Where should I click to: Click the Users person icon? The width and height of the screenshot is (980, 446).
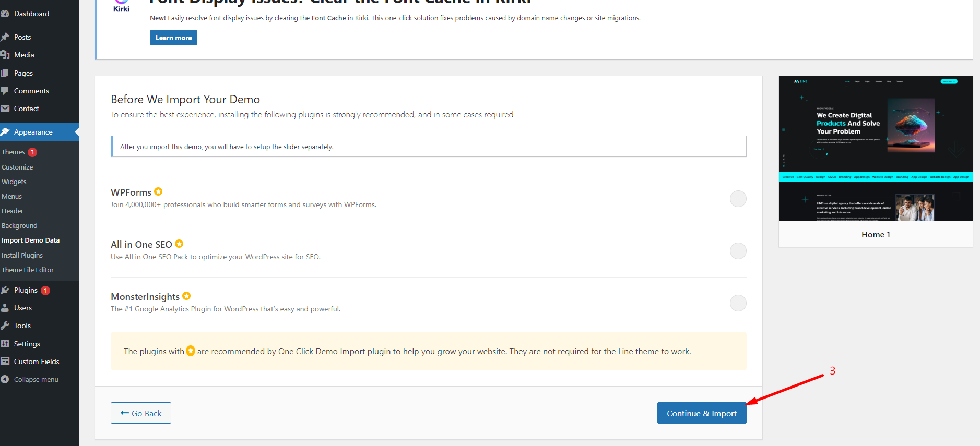pyautogui.click(x=5, y=308)
